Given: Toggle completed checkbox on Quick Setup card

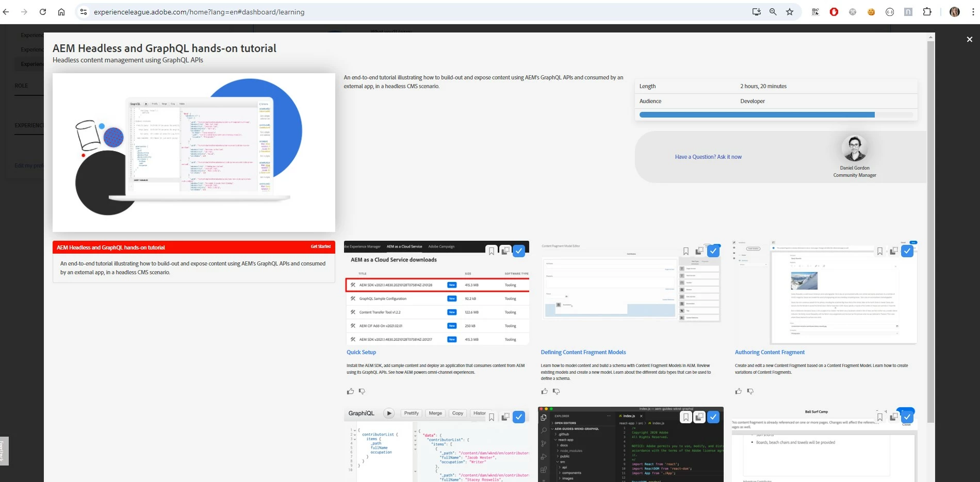Looking at the screenshot, I should pyautogui.click(x=519, y=251).
